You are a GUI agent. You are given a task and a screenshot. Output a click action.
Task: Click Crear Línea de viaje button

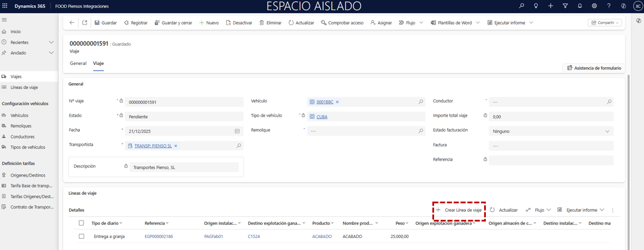(459, 210)
